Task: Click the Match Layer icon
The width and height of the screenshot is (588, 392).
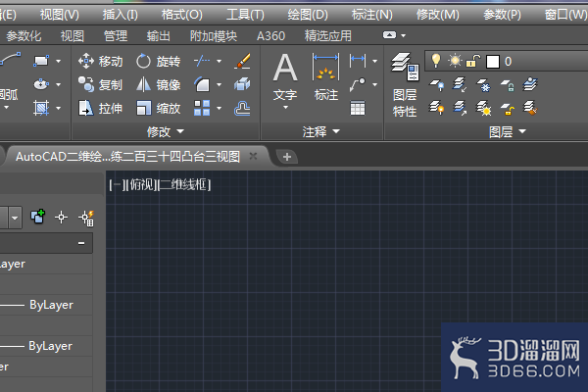Action: coord(530,109)
